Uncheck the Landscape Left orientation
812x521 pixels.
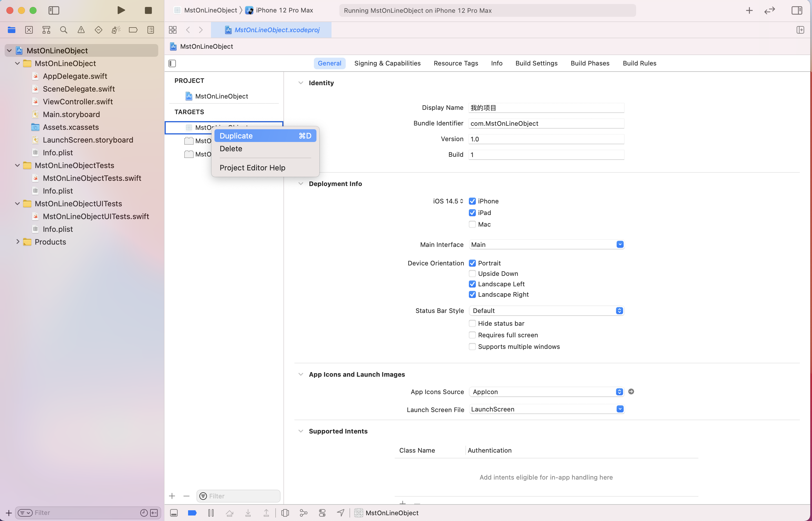472,284
